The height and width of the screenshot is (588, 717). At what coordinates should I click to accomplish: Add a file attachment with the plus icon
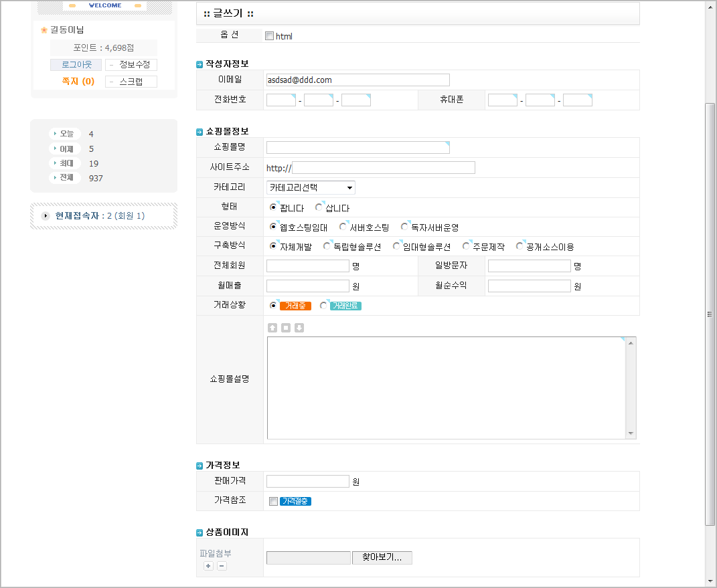pos(208,566)
